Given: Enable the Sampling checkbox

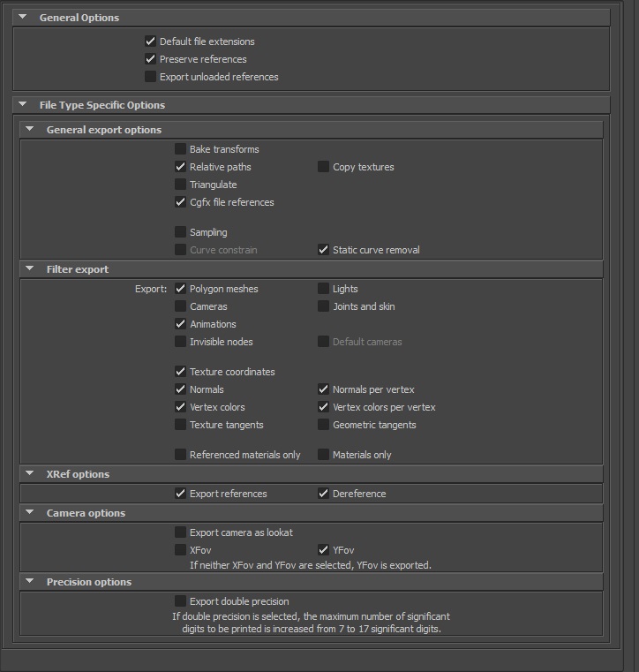Looking at the screenshot, I should (x=181, y=232).
